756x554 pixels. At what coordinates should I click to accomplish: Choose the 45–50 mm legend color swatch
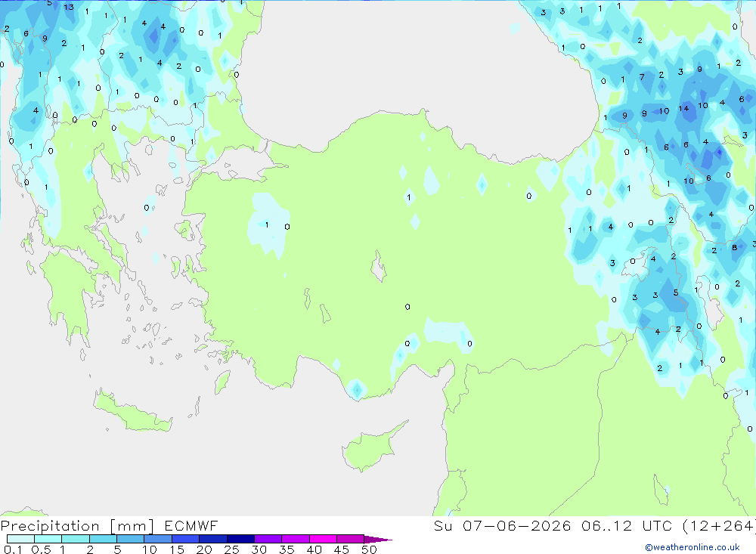pyautogui.click(x=351, y=539)
